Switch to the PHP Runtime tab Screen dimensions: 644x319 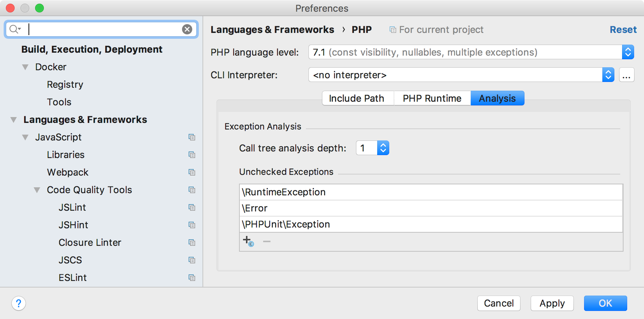point(432,98)
